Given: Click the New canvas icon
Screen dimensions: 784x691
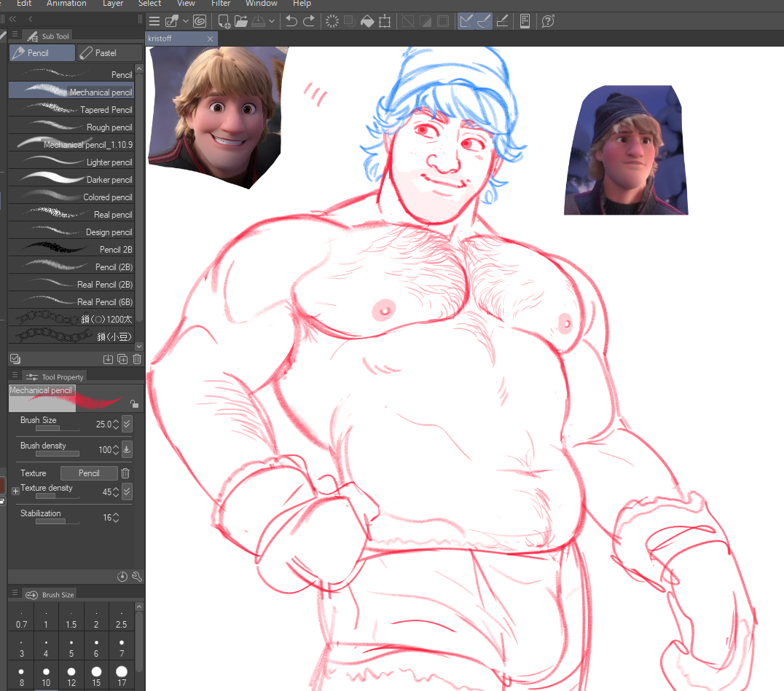Looking at the screenshot, I should (x=224, y=21).
